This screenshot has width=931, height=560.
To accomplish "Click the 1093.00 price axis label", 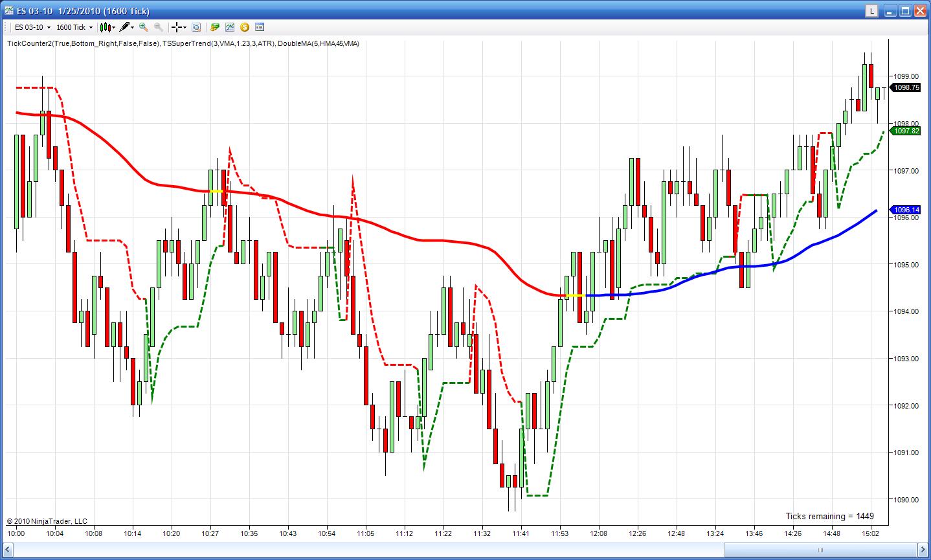I will (x=906, y=358).
